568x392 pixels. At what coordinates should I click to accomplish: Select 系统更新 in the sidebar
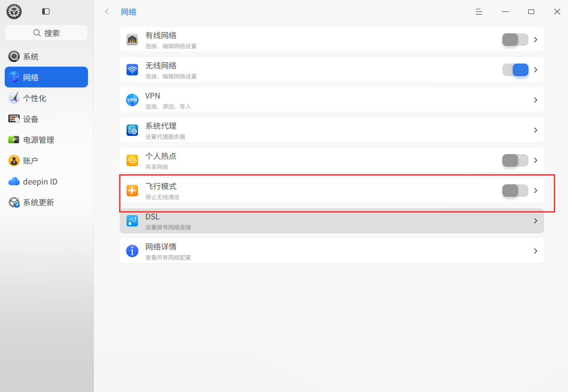coord(46,202)
